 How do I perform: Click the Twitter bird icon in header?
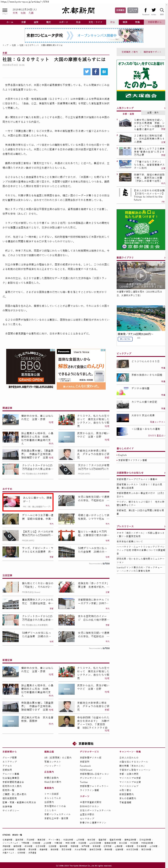pos(154,10)
